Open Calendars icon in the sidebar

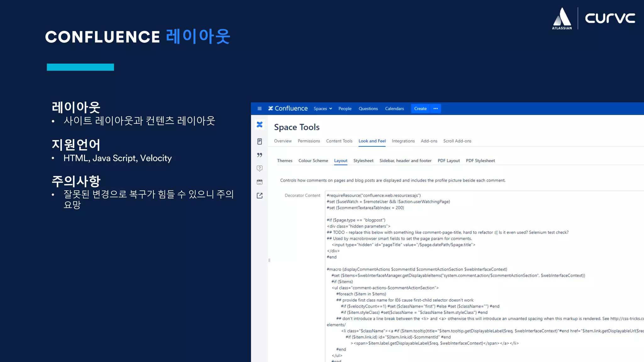pos(259,182)
